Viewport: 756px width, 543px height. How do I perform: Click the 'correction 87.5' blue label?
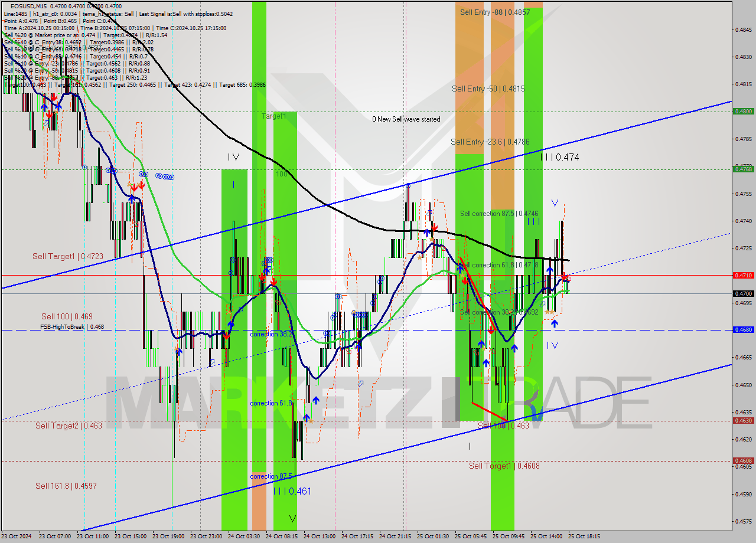pyautogui.click(x=271, y=476)
